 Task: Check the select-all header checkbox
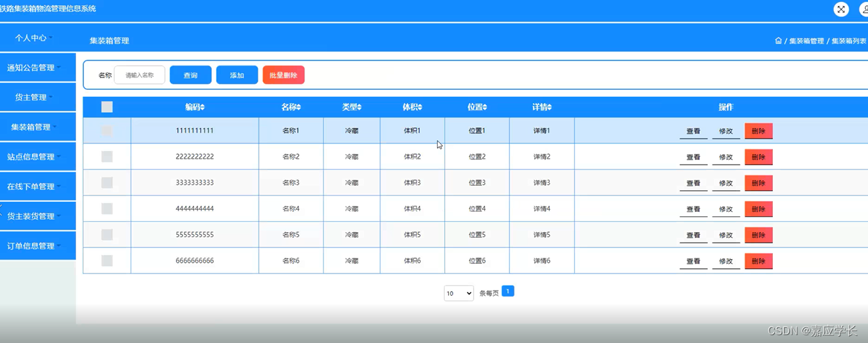[x=107, y=107]
